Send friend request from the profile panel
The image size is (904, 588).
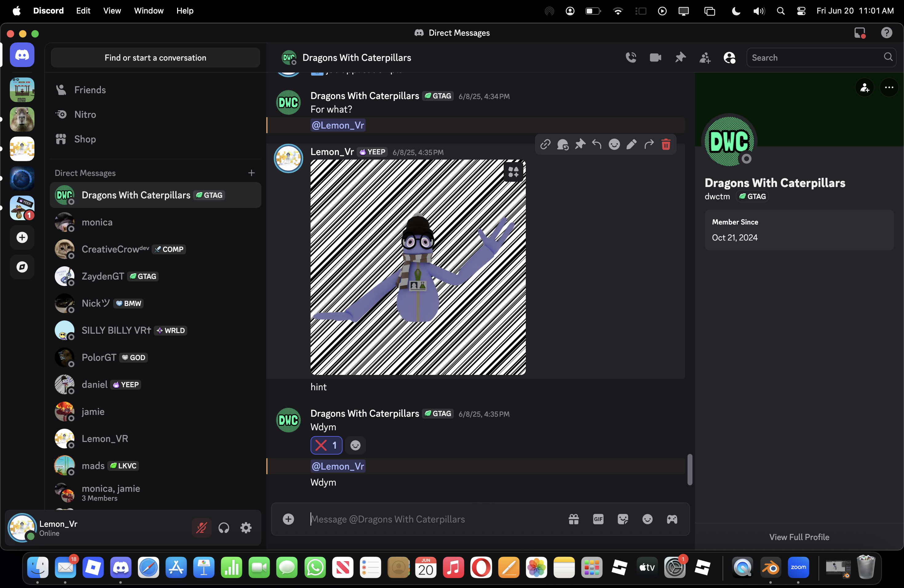point(865,88)
